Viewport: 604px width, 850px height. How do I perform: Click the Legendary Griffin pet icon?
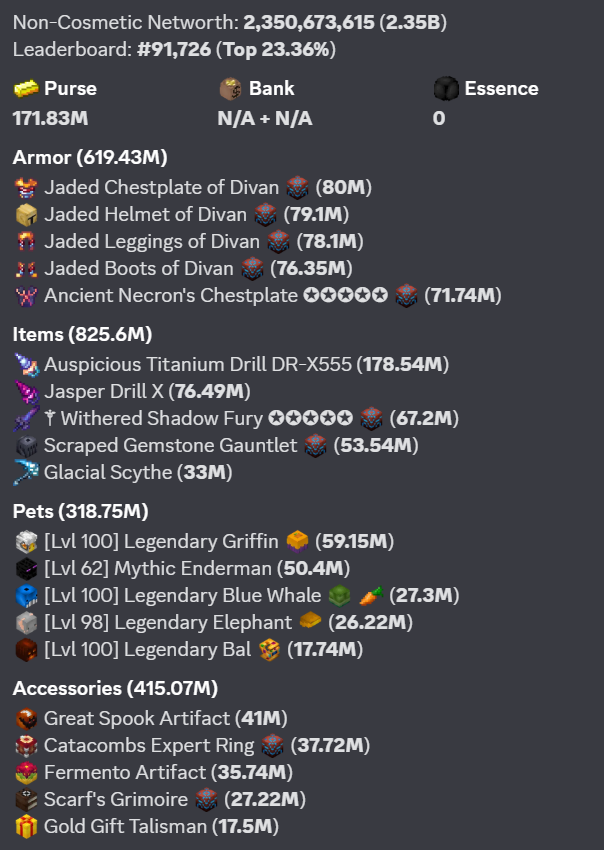26,542
